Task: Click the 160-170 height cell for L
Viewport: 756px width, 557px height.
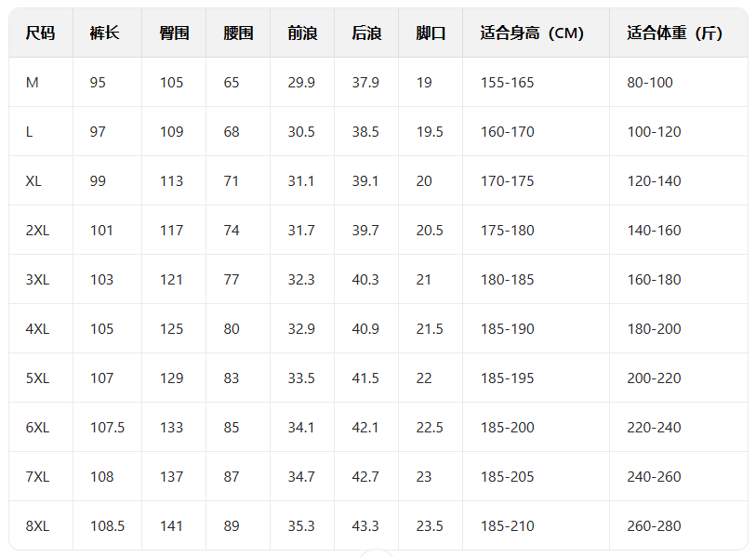Action: point(507,132)
